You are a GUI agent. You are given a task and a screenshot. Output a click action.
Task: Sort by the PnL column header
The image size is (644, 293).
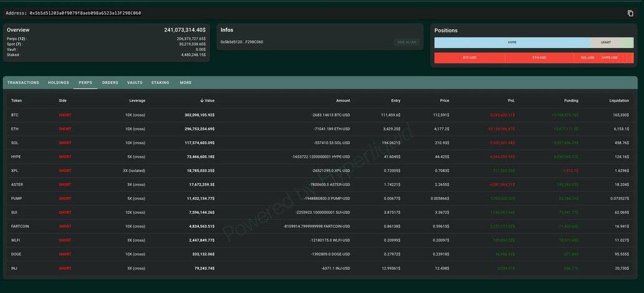511,100
